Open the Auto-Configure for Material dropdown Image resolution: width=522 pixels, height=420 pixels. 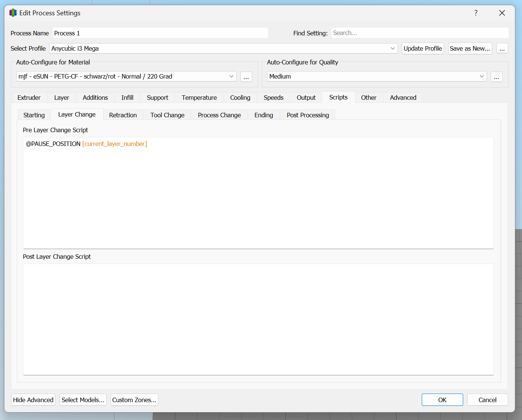[126, 76]
